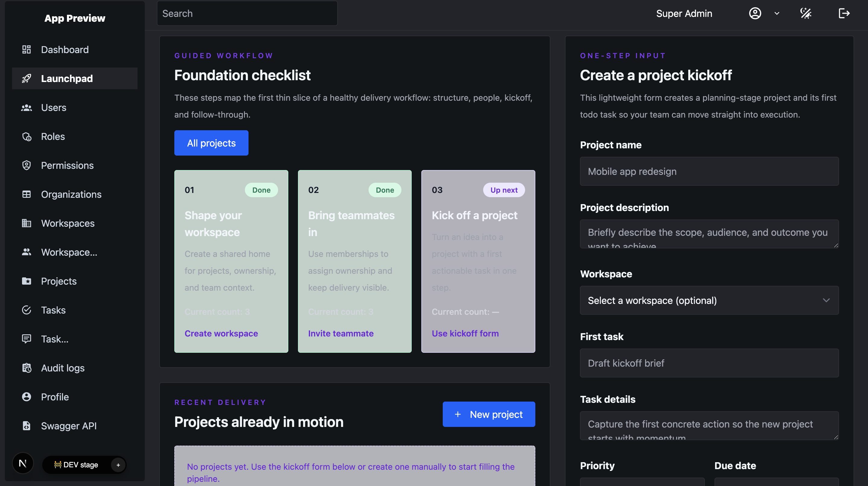868x486 pixels.
Task: Click the Project description textarea
Action: [x=709, y=234]
